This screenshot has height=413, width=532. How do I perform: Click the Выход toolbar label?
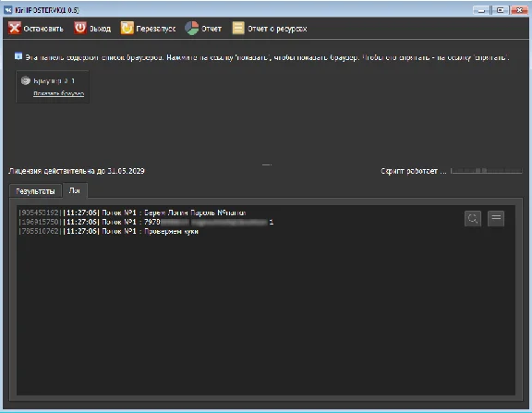pos(100,29)
